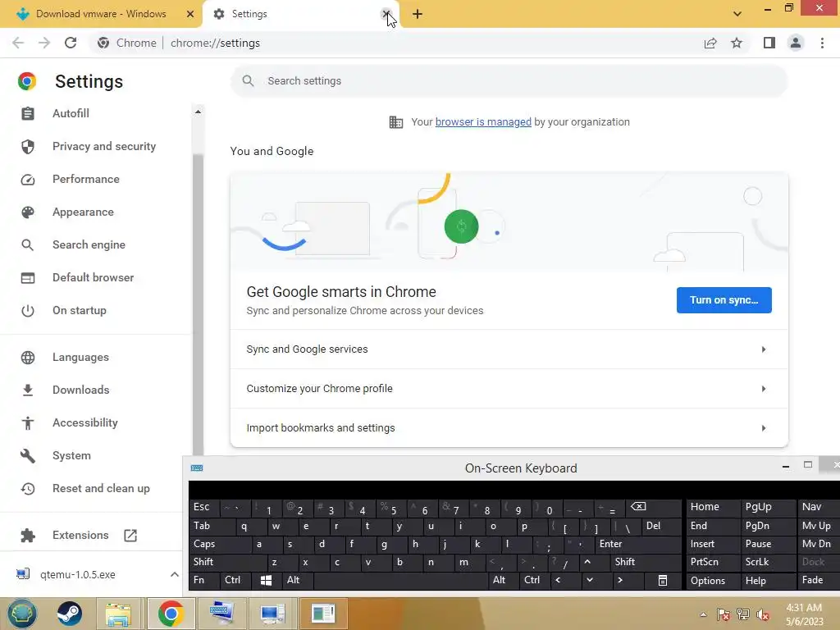Open Appearance settings
Image resolution: width=840 pixels, height=630 pixels.
83,212
